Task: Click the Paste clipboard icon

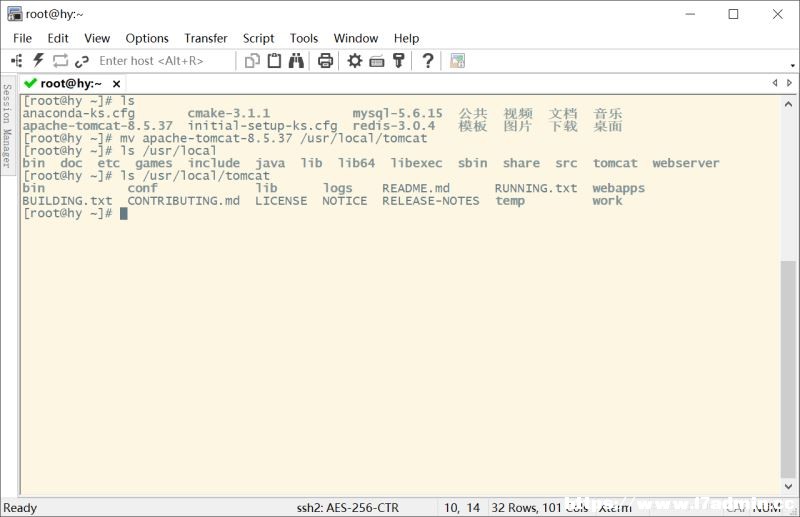Action: click(x=274, y=61)
